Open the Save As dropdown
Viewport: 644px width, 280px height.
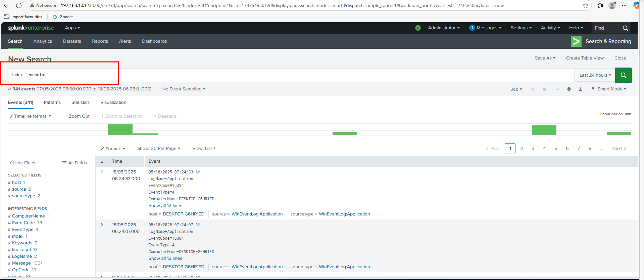pos(545,58)
